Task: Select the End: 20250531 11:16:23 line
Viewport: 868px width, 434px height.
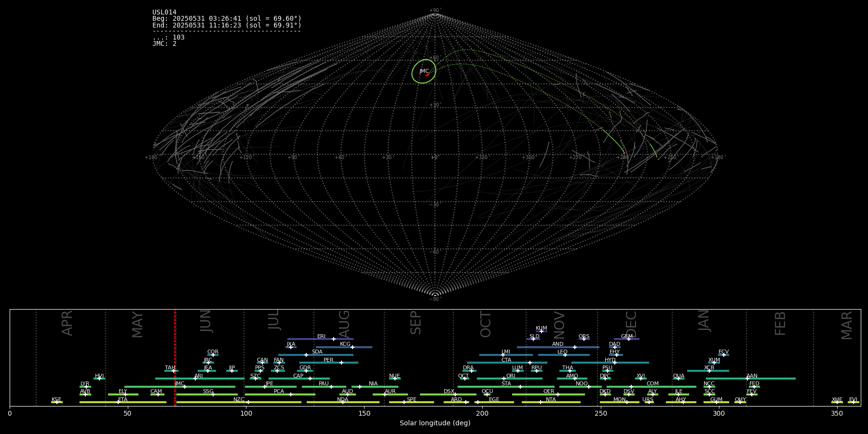Action: (227, 25)
